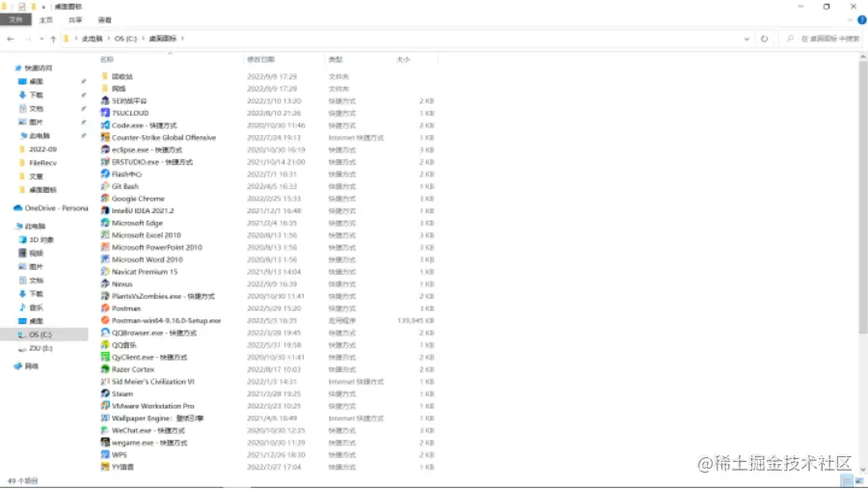Select the QQBrowser.exe shortcut icon
This screenshot has height=489, width=868.
point(105,333)
